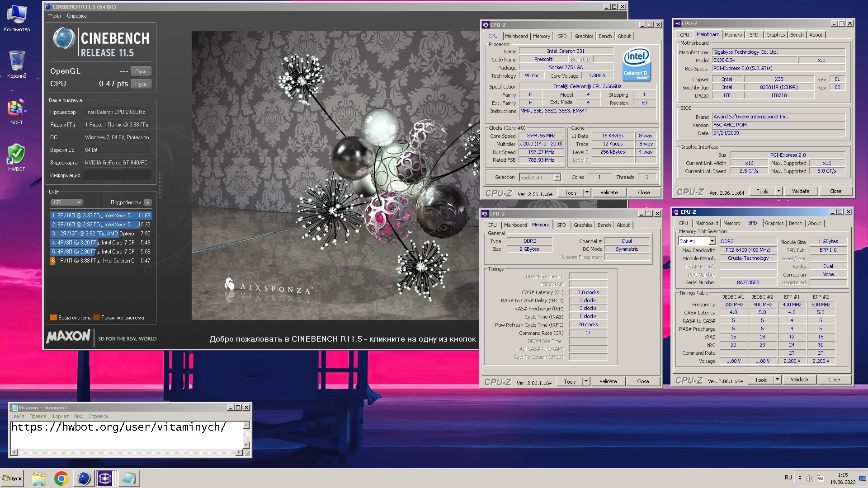Click the Notepad title bar icon

pos(14,408)
